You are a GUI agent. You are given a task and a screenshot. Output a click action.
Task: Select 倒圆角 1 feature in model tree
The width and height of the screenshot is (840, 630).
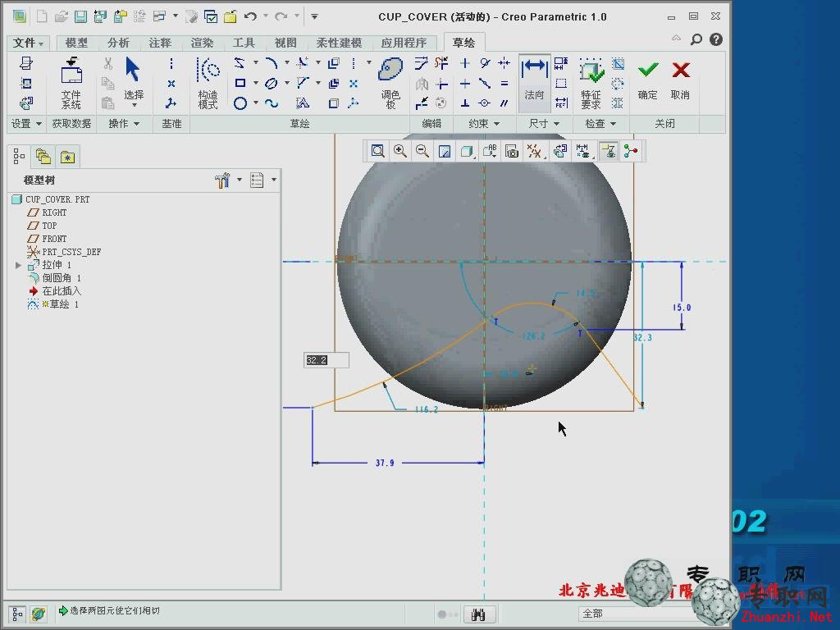(x=54, y=278)
